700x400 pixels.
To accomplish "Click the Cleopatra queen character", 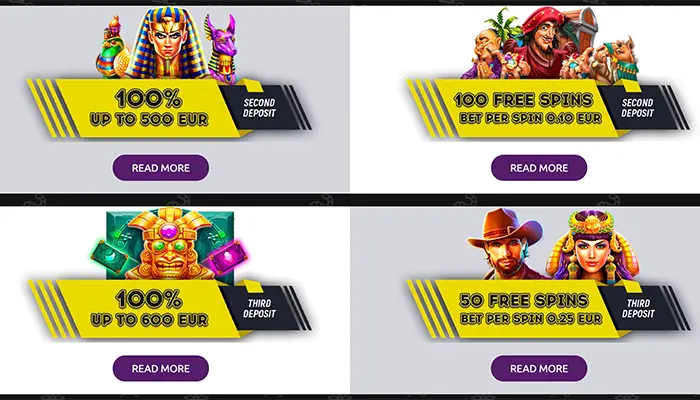I will [593, 247].
